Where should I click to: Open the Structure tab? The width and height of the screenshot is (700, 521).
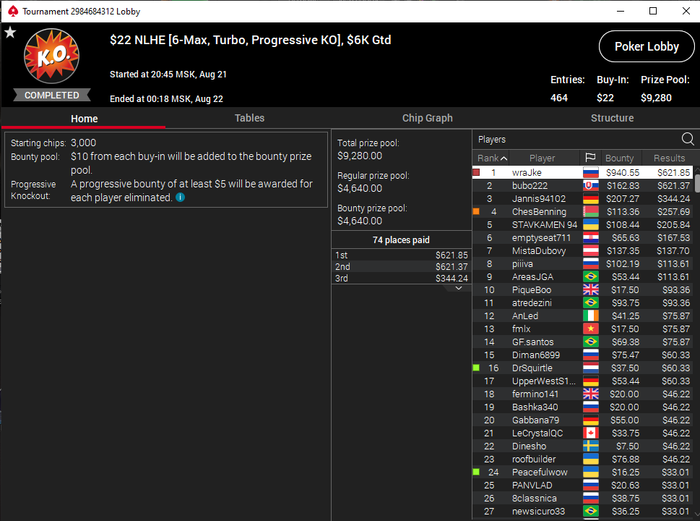(612, 118)
